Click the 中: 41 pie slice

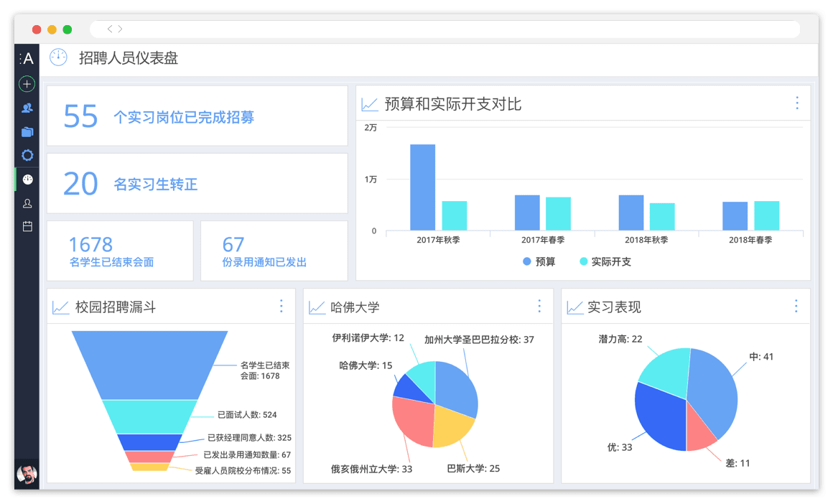[713, 391]
